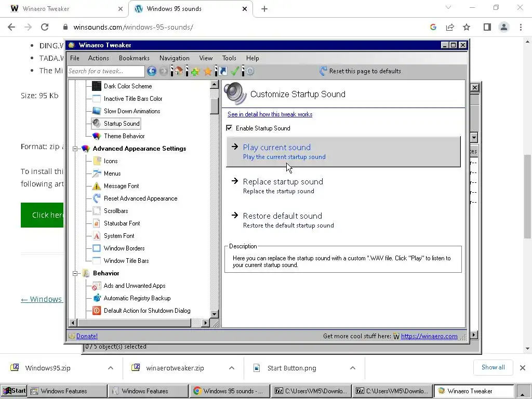Select Window Title Bars item
Viewport: 532px width, 399px height.
(126, 261)
